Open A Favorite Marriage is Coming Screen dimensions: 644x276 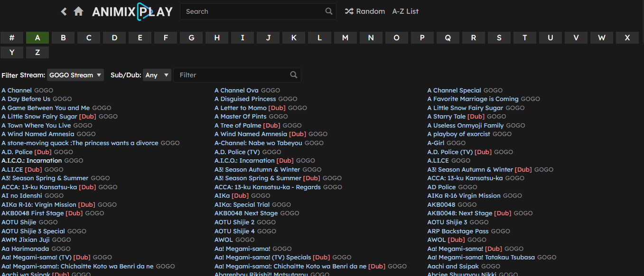click(473, 99)
